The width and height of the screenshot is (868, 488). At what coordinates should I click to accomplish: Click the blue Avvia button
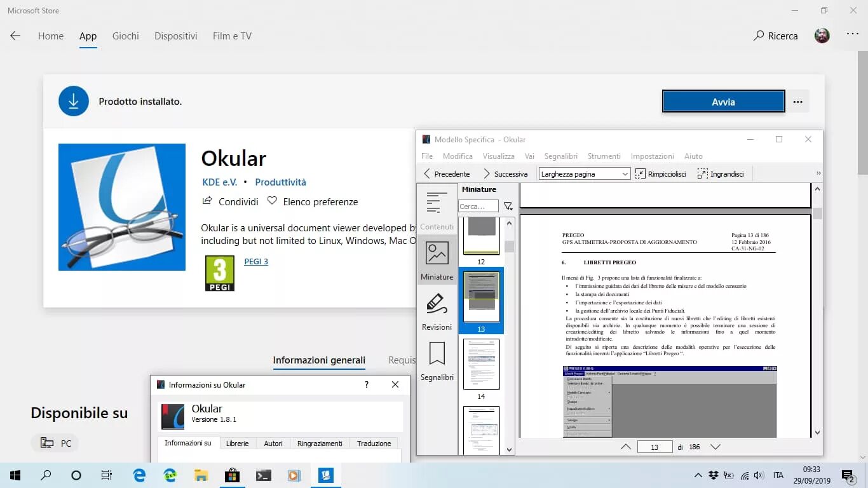click(x=723, y=102)
